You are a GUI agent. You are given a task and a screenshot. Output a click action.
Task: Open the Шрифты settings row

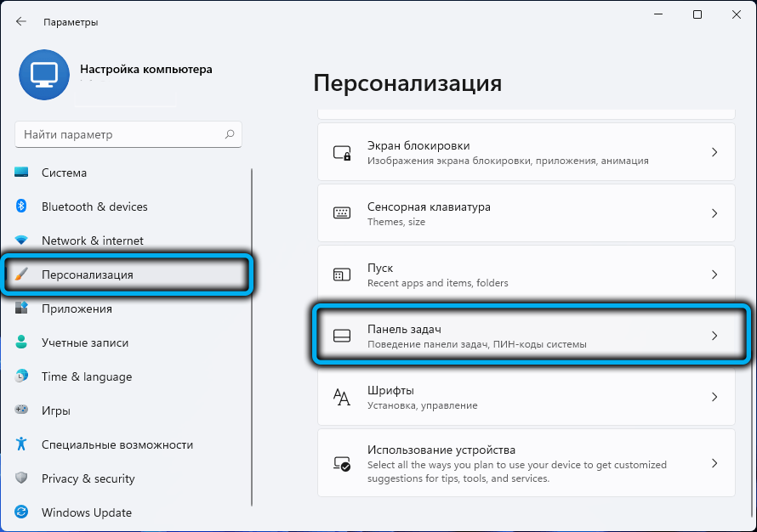click(526, 397)
